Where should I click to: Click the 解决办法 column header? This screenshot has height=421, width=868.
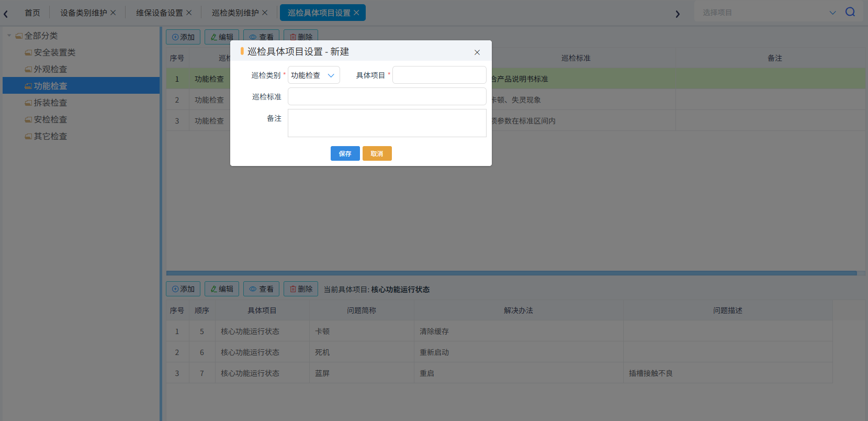coord(518,311)
